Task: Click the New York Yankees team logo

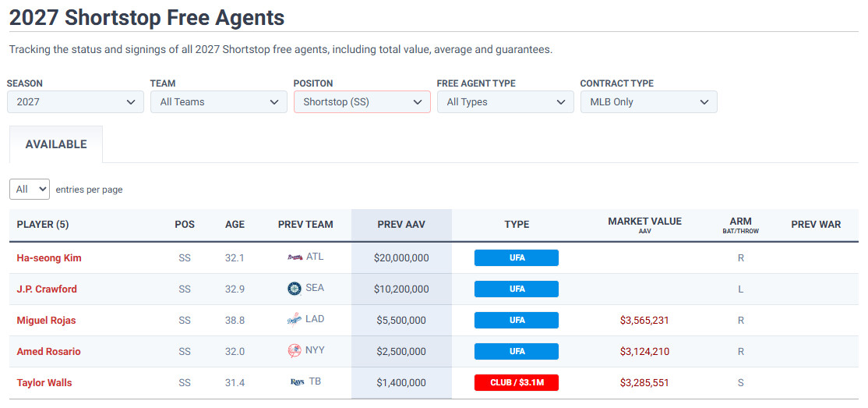Action: pyautogui.click(x=295, y=351)
